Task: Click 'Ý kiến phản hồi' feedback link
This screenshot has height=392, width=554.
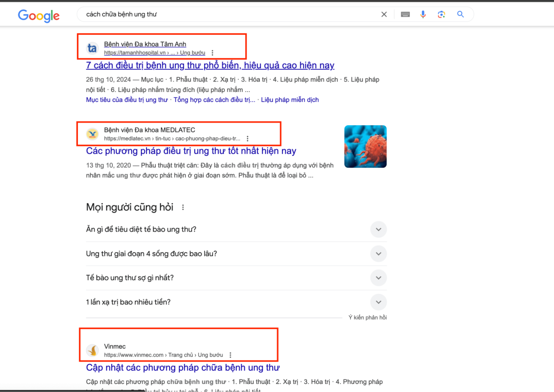Action: point(367,318)
